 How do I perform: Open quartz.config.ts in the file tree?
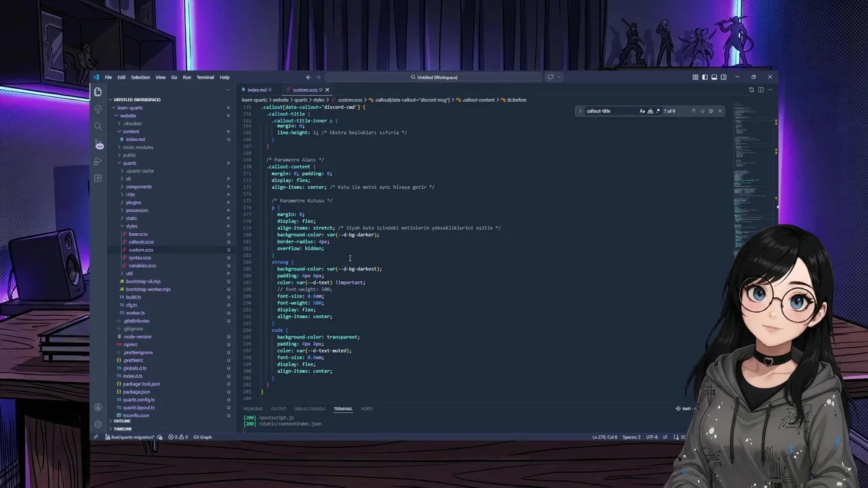(139, 400)
